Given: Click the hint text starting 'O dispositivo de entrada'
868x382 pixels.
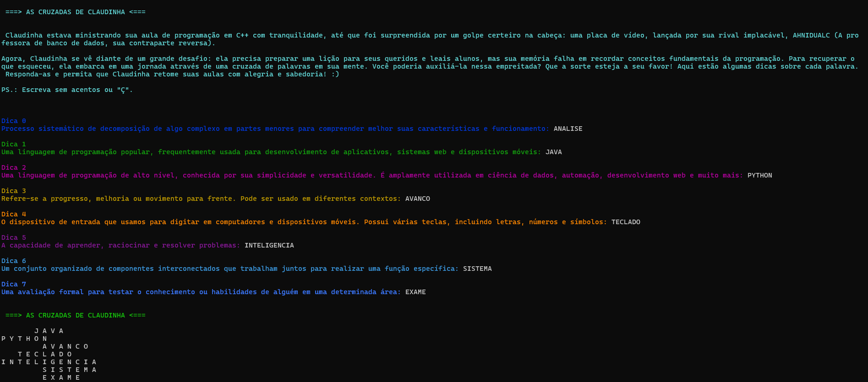Looking at the screenshot, I should pos(304,222).
